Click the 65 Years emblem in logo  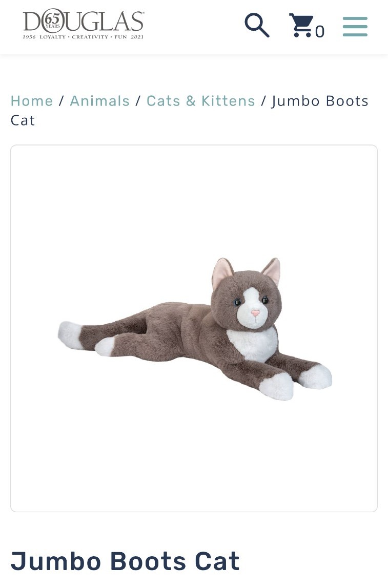pos(52,20)
